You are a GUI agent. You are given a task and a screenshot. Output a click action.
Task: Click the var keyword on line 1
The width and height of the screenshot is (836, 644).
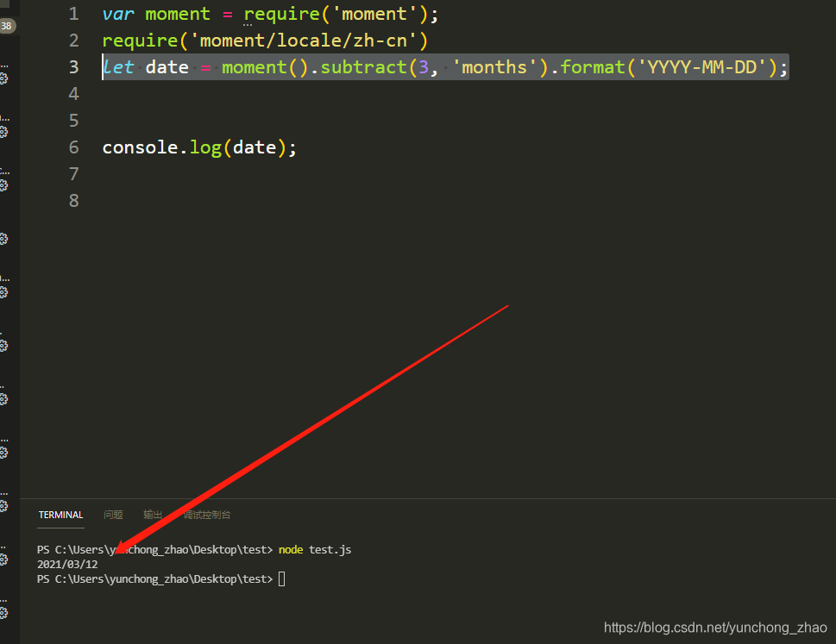(118, 14)
